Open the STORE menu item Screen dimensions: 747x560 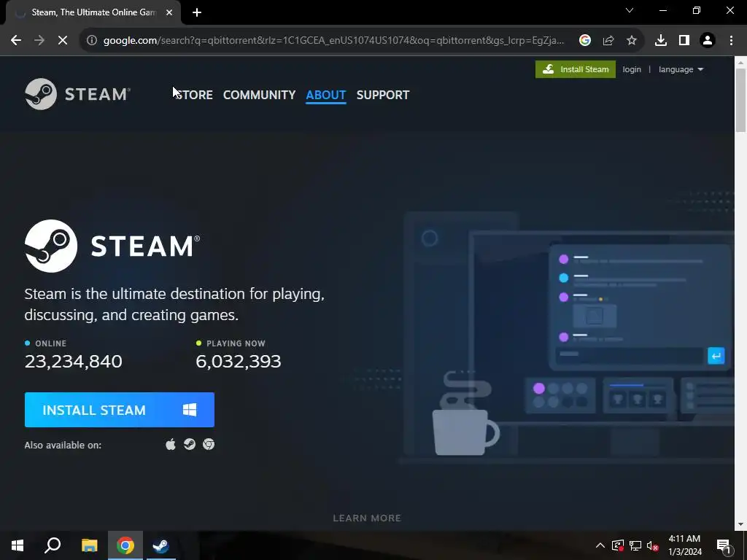click(193, 95)
